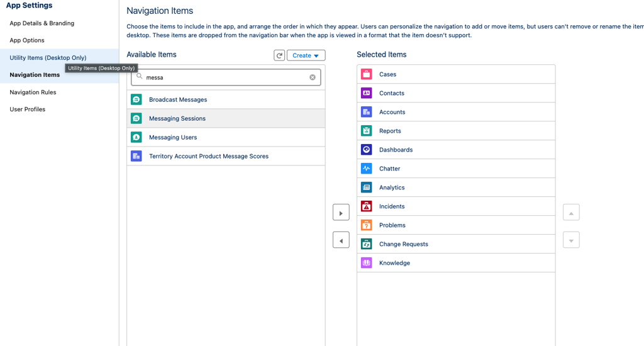This screenshot has height=346, width=644.
Task: Open Navigation Rules settings
Action: (x=33, y=92)
